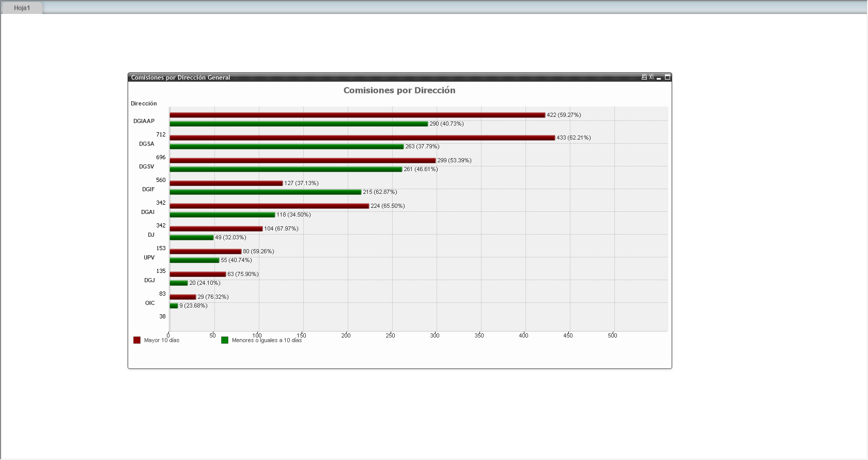The image size is (868, 460).
Task: Select the DGJ axis label
Action: coord(149,280)
